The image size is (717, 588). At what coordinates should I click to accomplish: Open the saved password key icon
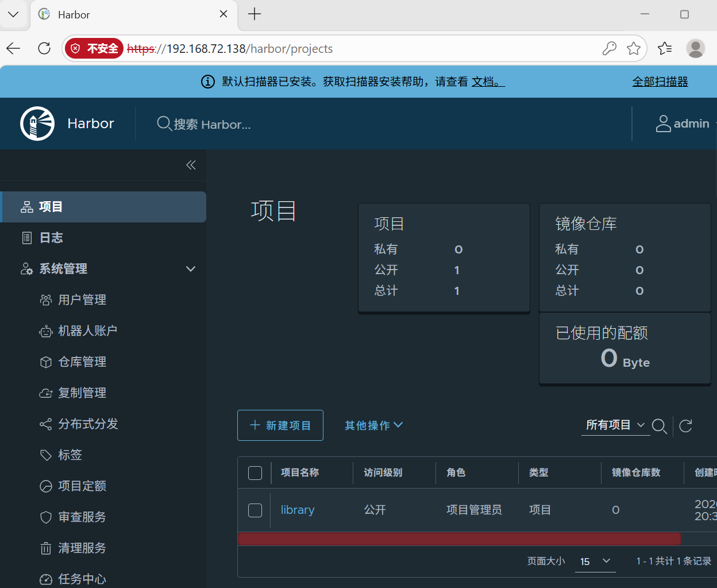tap(609, 49)
